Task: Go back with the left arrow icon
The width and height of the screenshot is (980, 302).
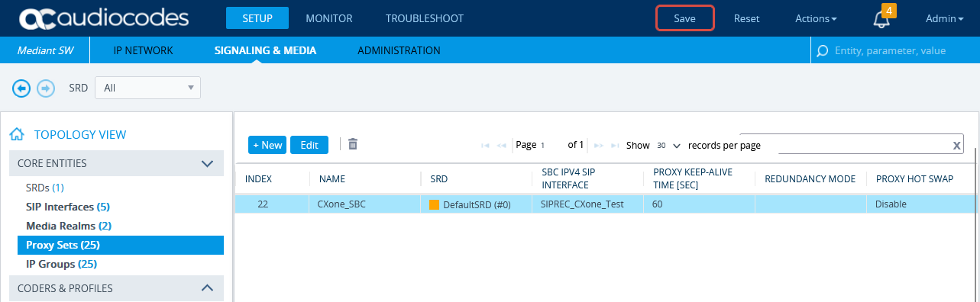Action: click(x=21, y=88)
